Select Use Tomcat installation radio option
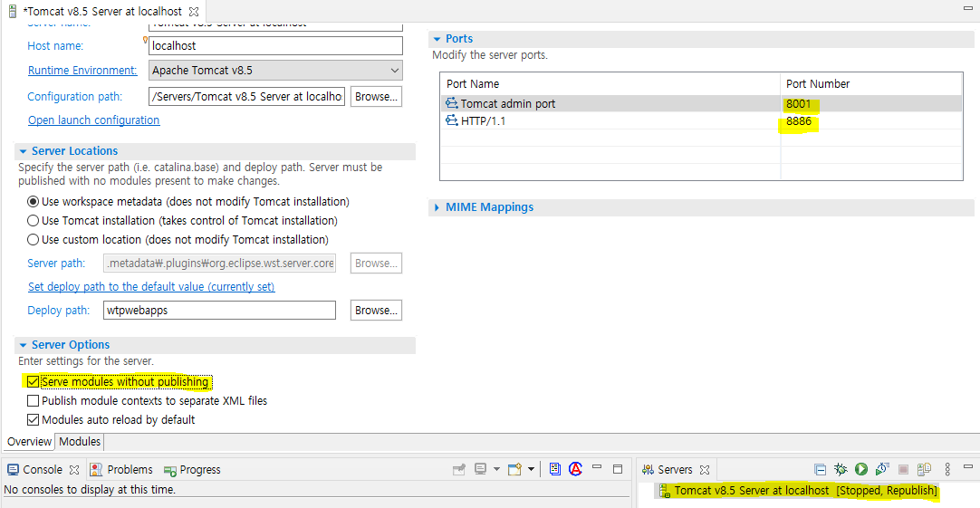This screenshot has height=508, width=980. [34, 221]
